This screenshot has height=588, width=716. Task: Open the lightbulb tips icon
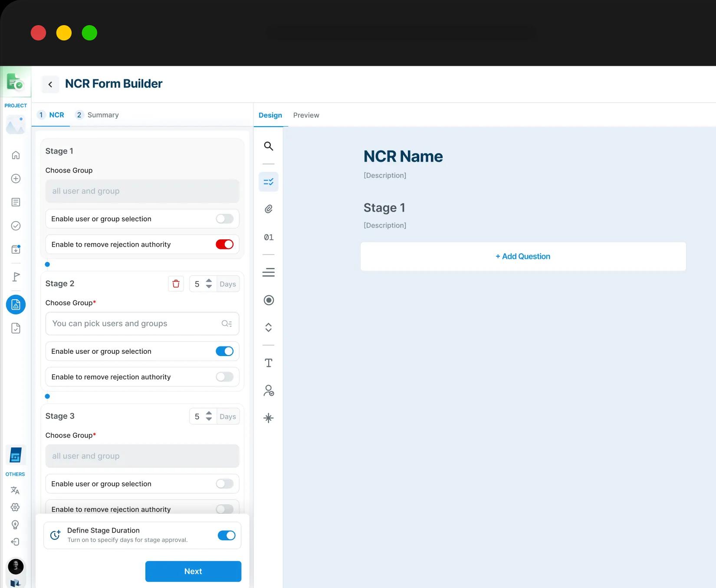click(15, 525)
